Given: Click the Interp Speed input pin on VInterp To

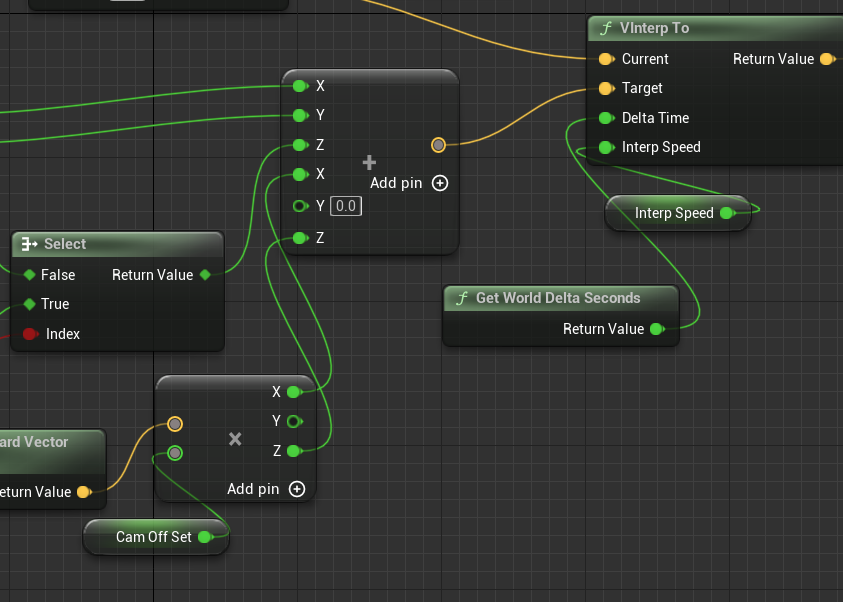Looking at the screenshot, I should click(x=606, y=147).
